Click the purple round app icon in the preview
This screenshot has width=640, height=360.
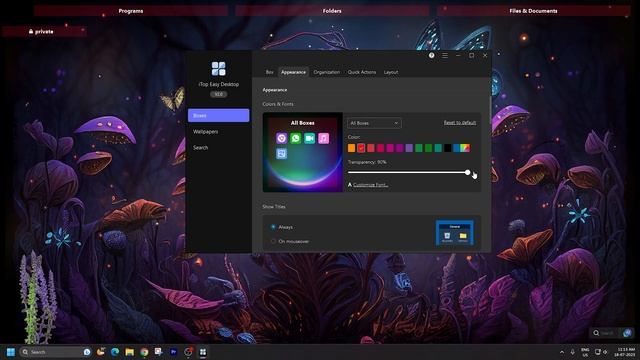pos(282,138)
